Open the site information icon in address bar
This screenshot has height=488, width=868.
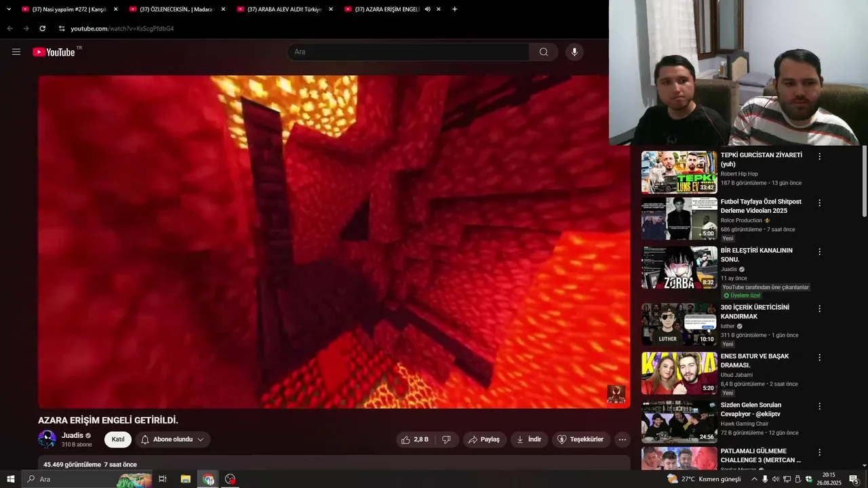(62, 28)
